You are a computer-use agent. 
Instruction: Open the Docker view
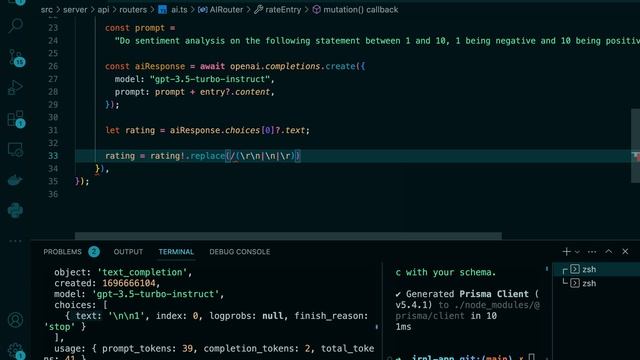coord(16,180)
